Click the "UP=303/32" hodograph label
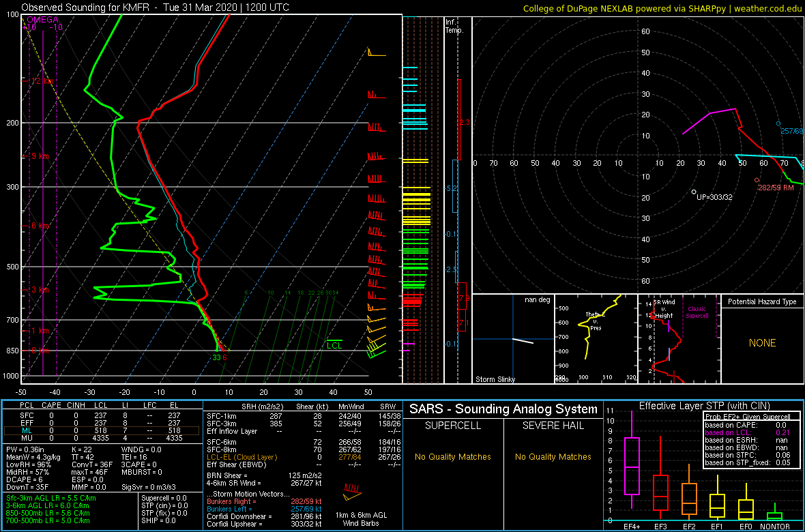The image size is (805, 532). pos(714,197)
